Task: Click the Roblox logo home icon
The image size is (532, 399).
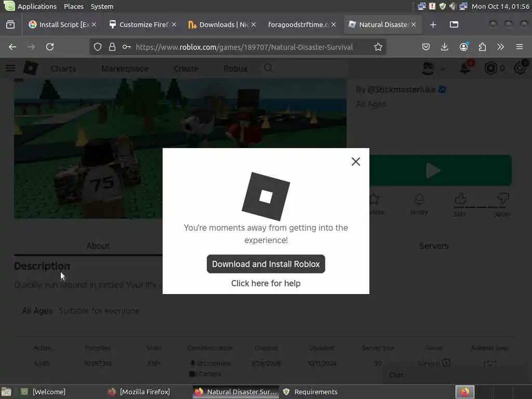Action: point(31,69)
